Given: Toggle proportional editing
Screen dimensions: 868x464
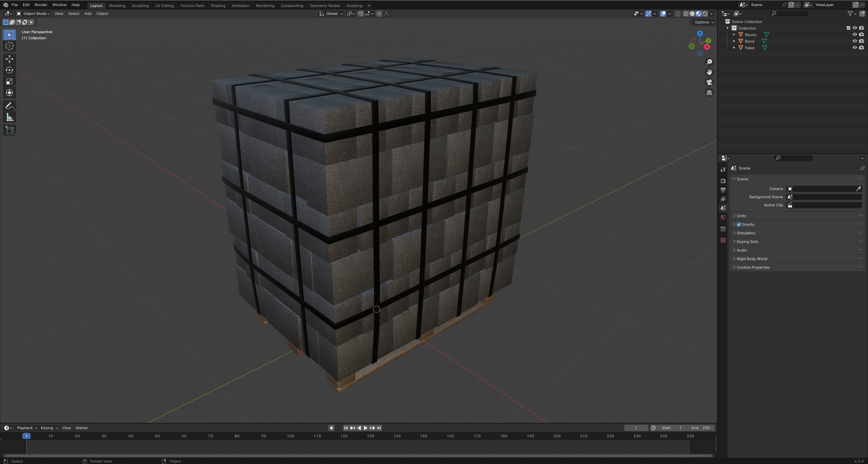Looking at the screenshot, I should [379, 14].
